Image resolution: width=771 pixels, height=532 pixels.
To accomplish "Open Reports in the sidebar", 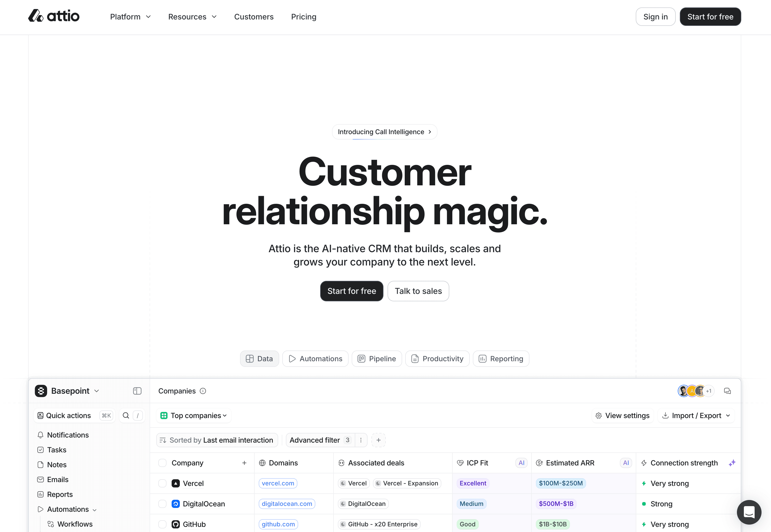I will (x=60, y=494).
